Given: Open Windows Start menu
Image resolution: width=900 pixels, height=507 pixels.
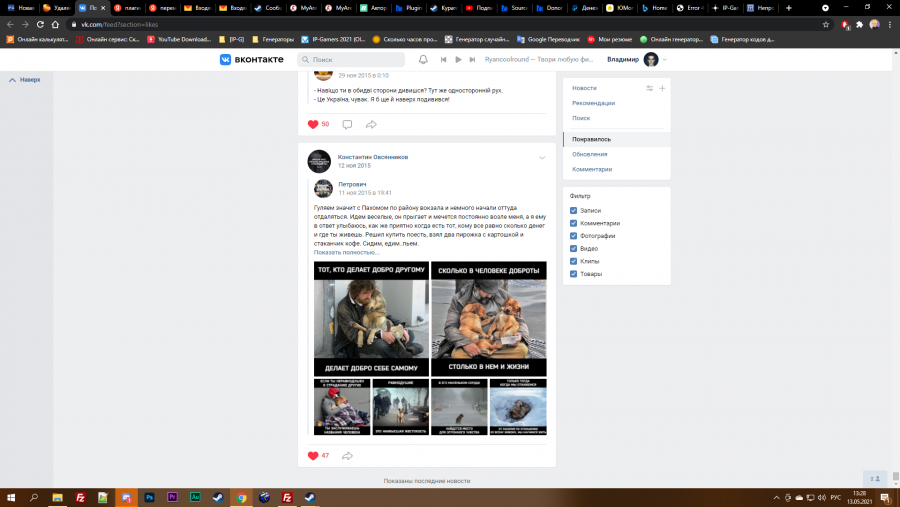Looking at the screenshot, I should click(x=11, y=497).
